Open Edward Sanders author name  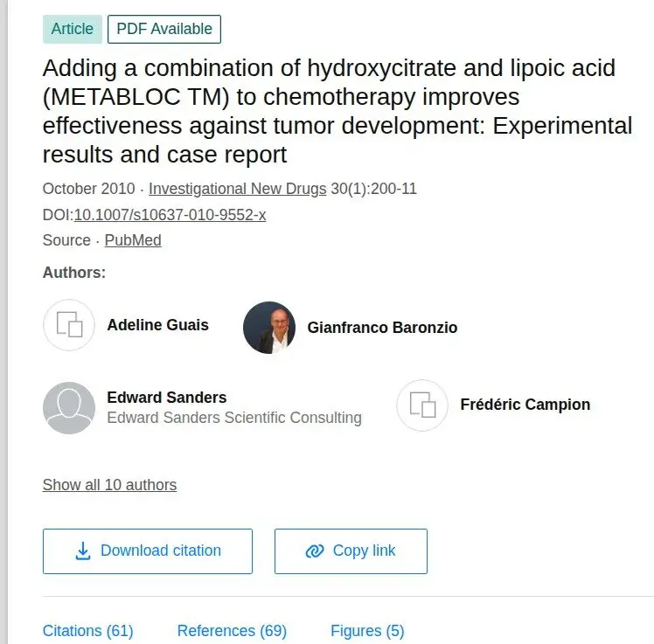coord(167,398)
